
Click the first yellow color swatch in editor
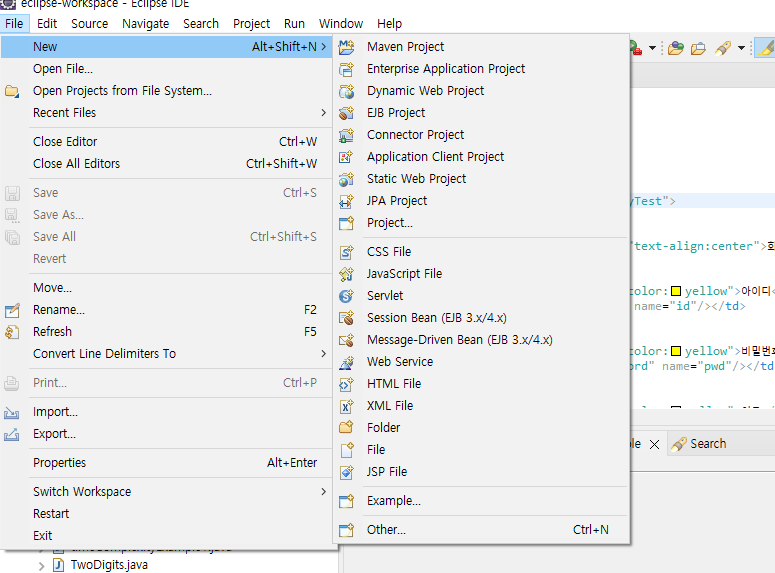[x=676, y=291]
